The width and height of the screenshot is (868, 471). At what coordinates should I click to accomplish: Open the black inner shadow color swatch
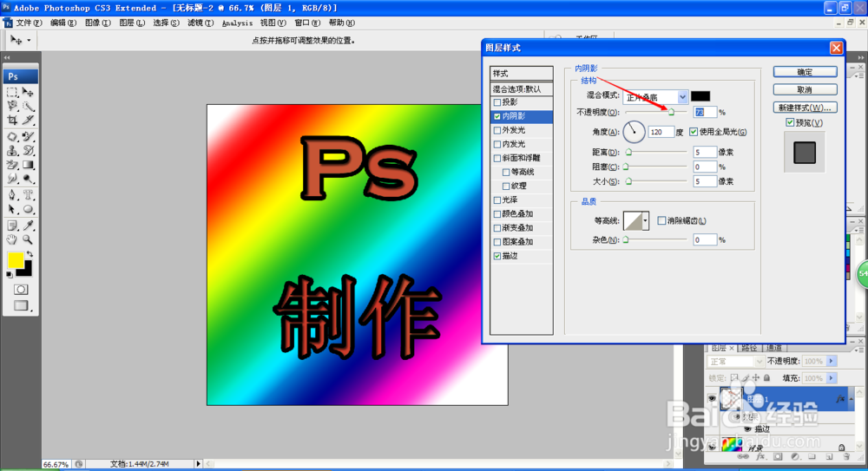click(x=700, y=96)
